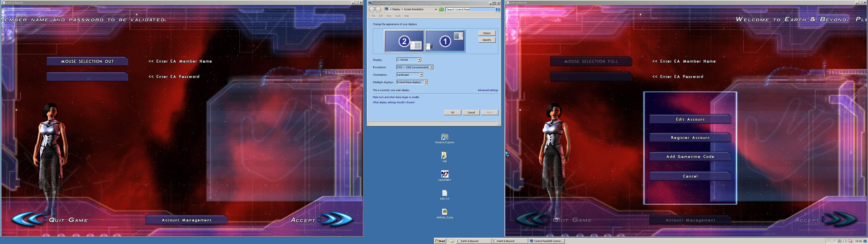Viewport: 868px width, 244px height.
Task: Click the Display breadcrumb text
Action: [396, 9]
